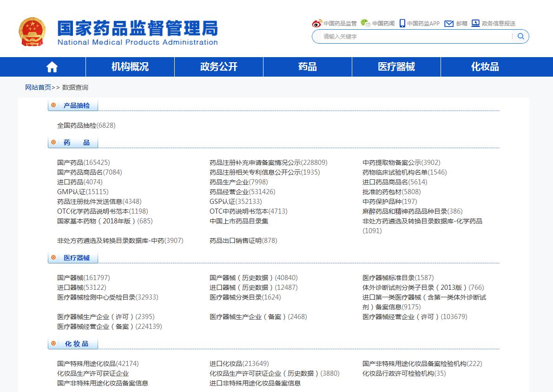The height and width of the screenshot is (392, 553).
Task: Open 中药提取物备案公示(3902) link
Action: pyautogui.click(x=402, y=163)
